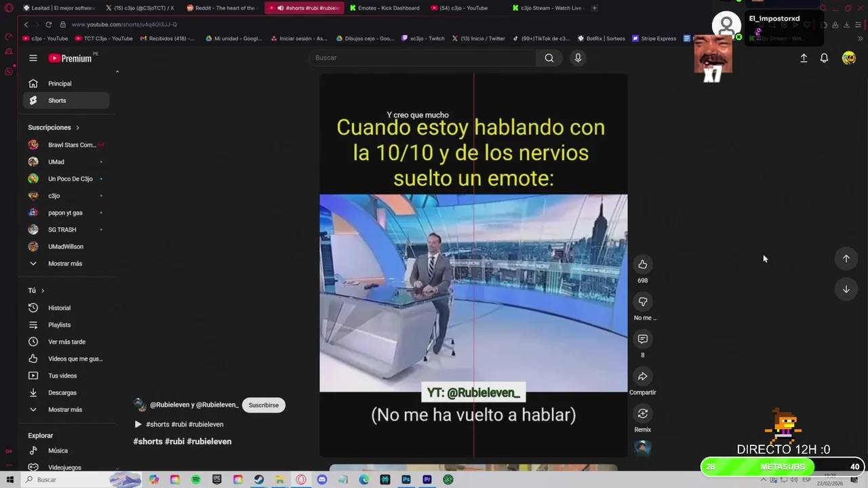Open papon yt gaa channel
Image resolution: width=868 pixels, height=488 pixels.
pyautogui.click(x=66, y=213)
